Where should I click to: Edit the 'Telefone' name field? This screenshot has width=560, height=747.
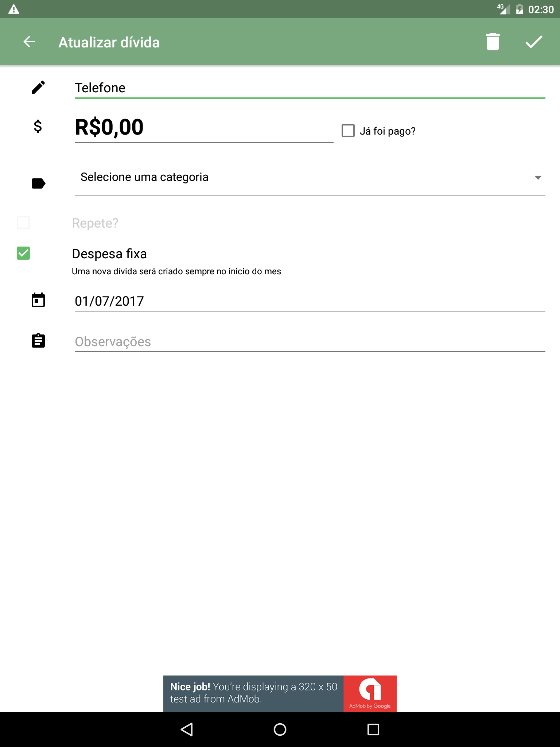tap(309, 88)
